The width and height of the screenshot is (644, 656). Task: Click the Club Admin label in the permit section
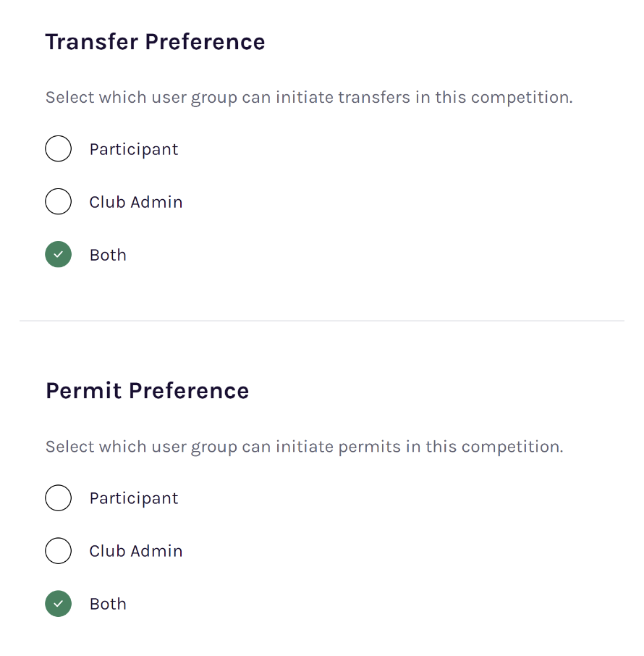point(135,550)
